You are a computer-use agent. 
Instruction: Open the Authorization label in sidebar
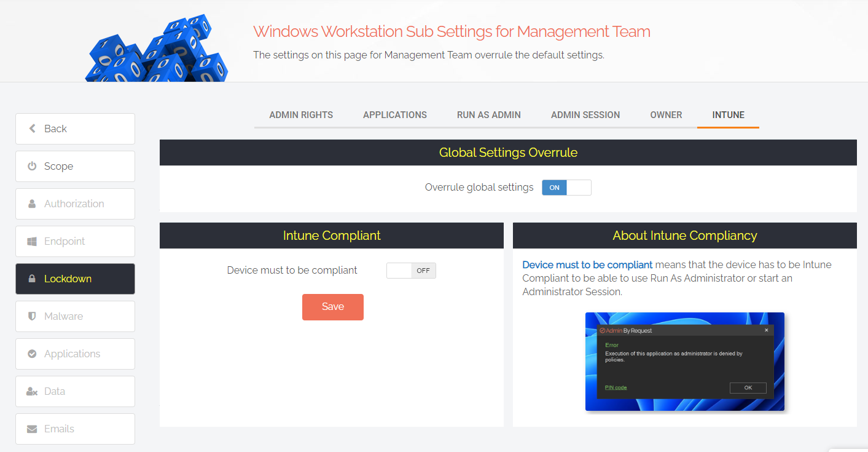click(74, 204)
